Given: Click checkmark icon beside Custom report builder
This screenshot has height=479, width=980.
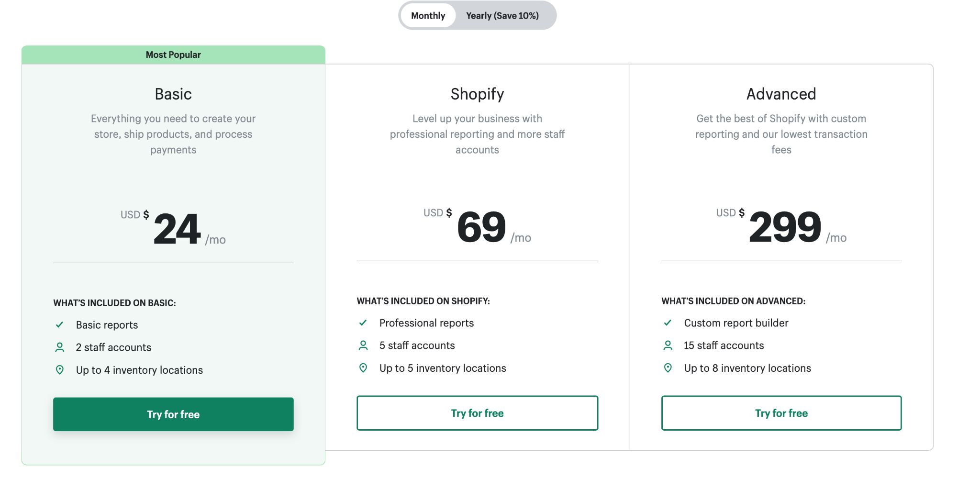Looking at the screenshot, I should point(668,323).
